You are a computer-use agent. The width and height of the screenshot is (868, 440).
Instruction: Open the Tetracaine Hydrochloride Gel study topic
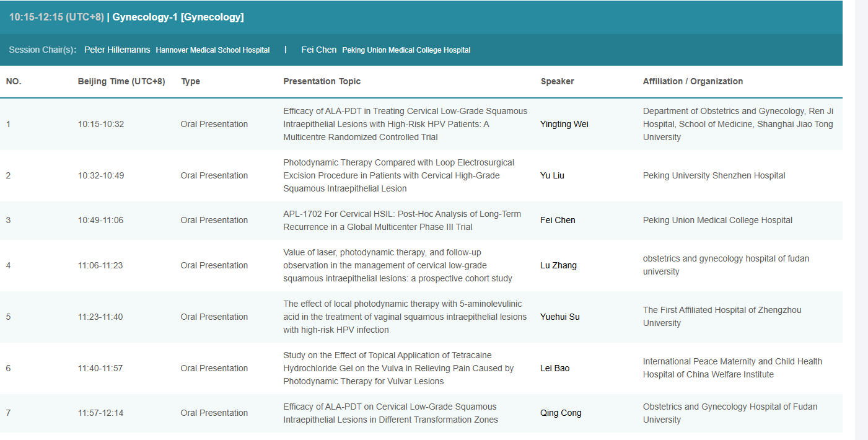[x=398, y=368]
